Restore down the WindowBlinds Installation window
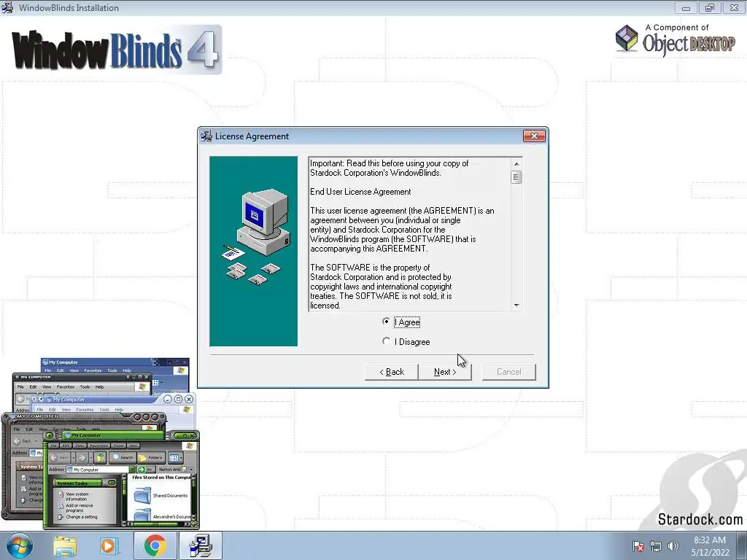The image size is (747, 560). click(x=709, y=8)
